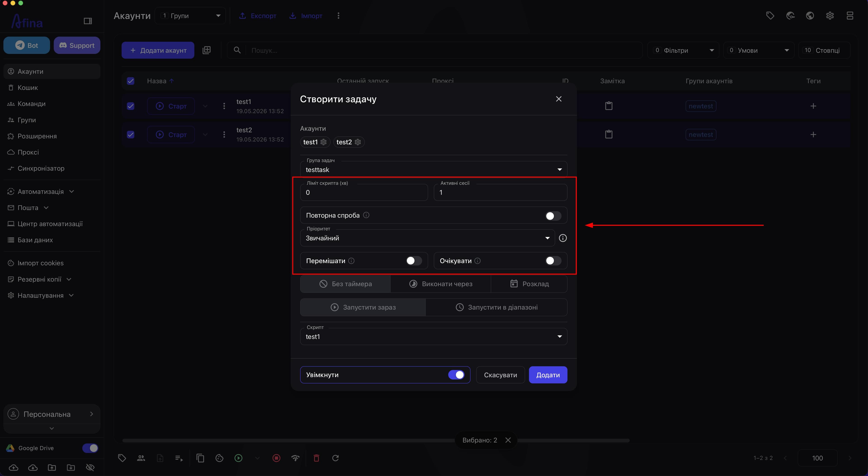868x476 pixels.
Task: Click the tag icon in bottom toolbar
Action: pos(122,458)
